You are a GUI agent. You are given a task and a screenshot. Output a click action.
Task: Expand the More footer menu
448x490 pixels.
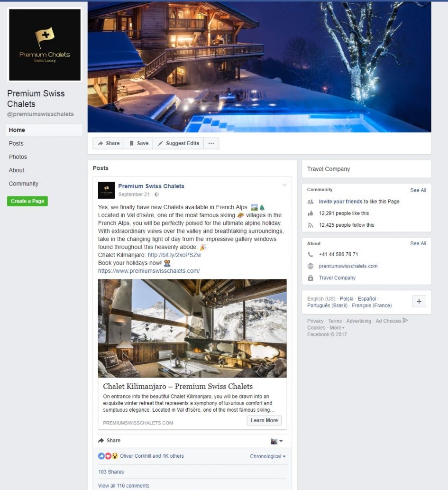click(x=337, y=328)
